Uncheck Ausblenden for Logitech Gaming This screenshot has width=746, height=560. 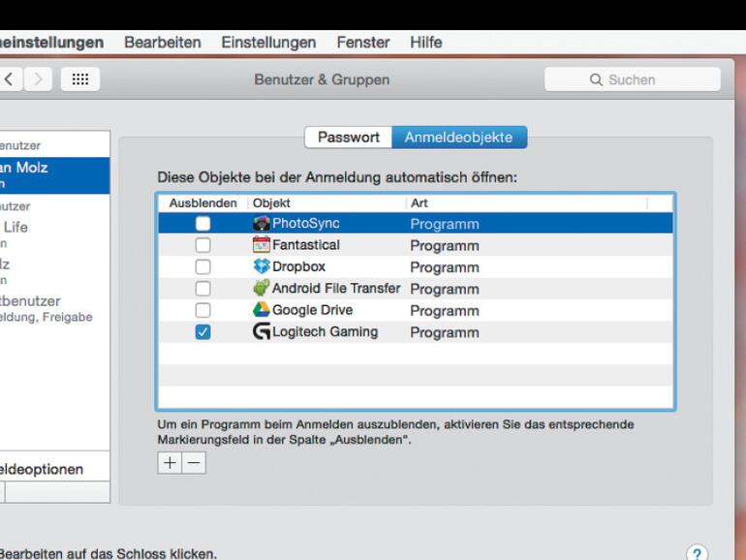pyautogui.click(x=203, y=332)
